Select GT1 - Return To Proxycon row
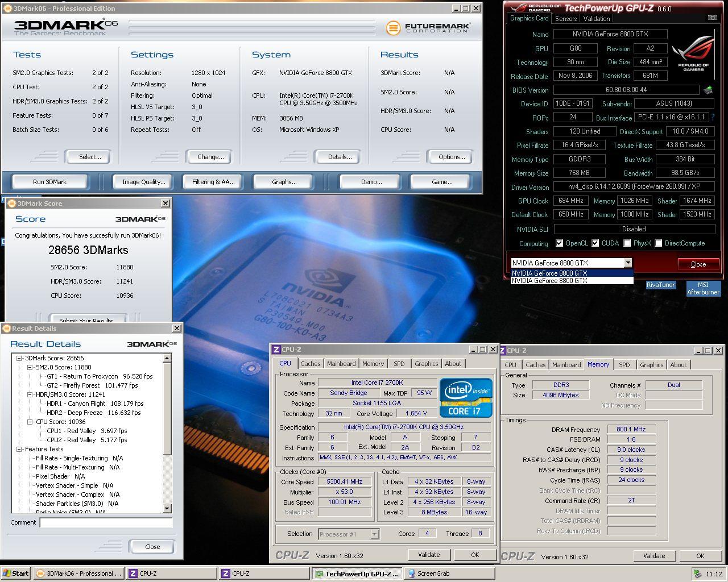The width and height of the screenshot is (728, 582). [100, 376]
